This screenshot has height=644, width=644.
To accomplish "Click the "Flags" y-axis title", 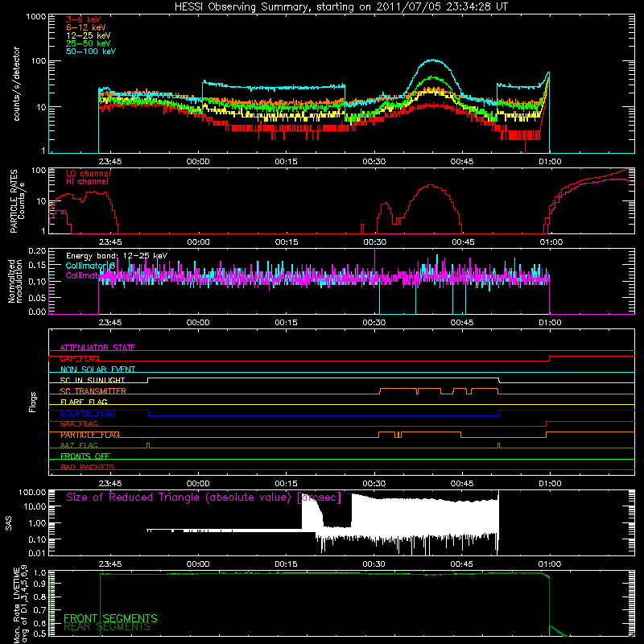I will [33, 402].
